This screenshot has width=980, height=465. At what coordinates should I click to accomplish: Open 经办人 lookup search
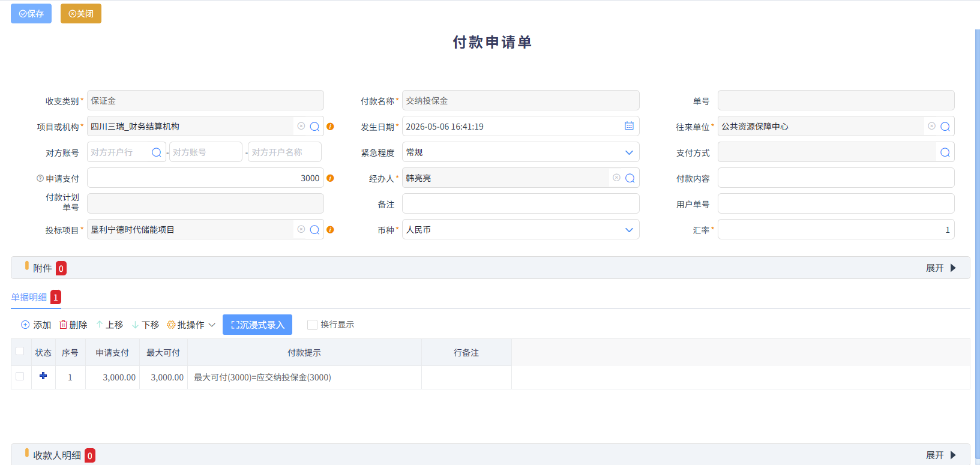click(630, 178)
